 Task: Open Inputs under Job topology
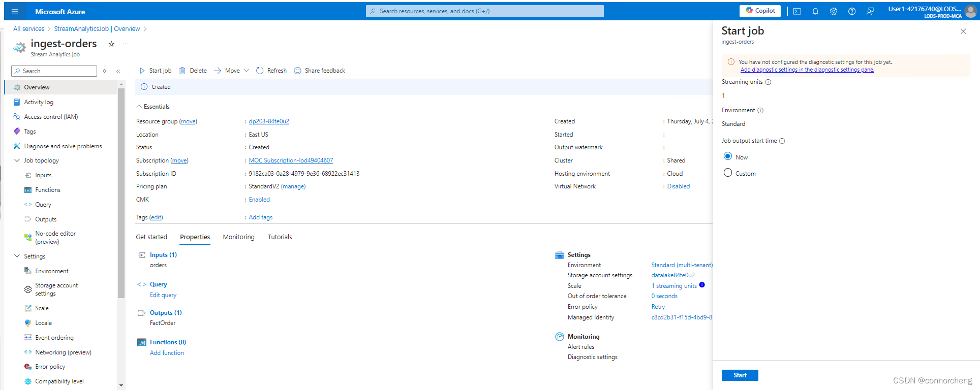click(43, 175)
